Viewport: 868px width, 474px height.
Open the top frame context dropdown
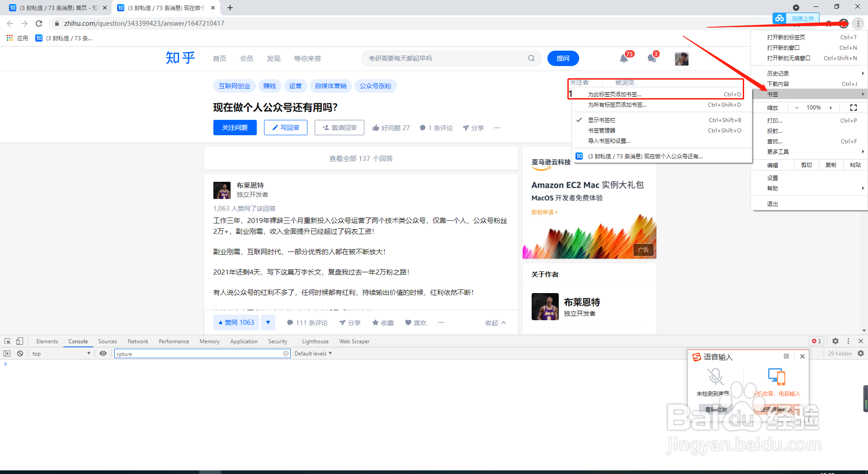61,353
